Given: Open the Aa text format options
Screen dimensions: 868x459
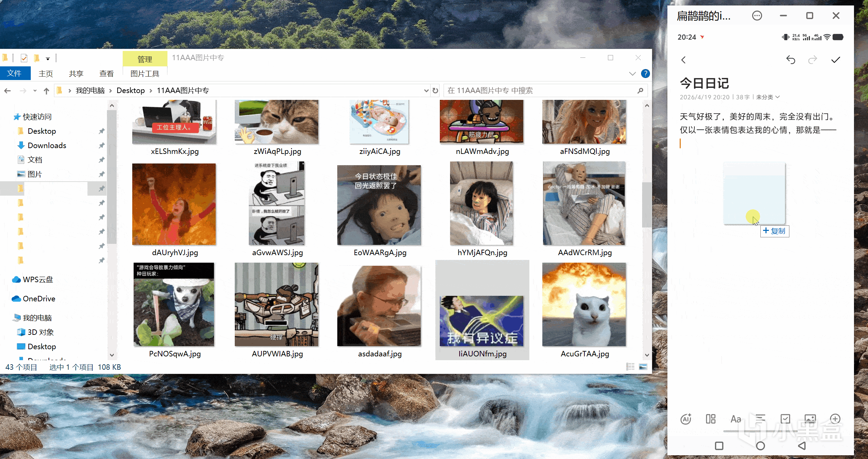Looking at the screenshot, I should (x=735, y=419).
